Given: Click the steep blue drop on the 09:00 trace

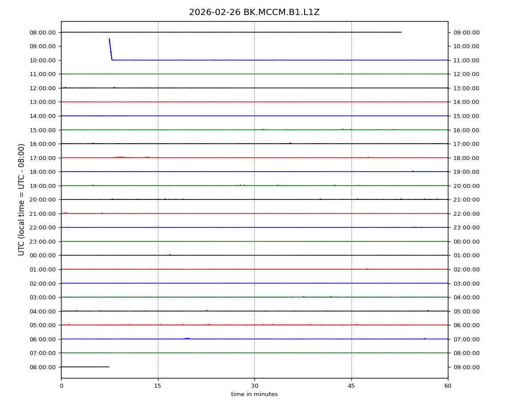Looking at the screenshot, I should click(x=111, y=50).
